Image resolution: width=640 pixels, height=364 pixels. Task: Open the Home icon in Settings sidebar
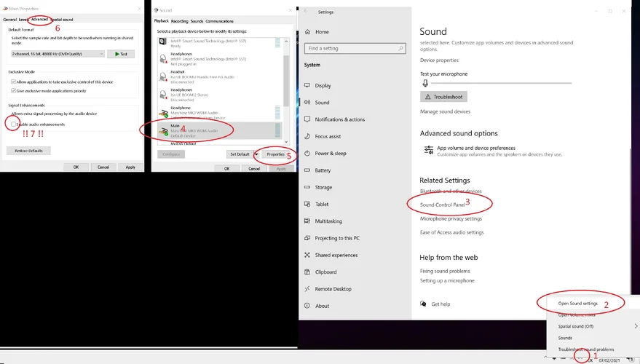307,32
